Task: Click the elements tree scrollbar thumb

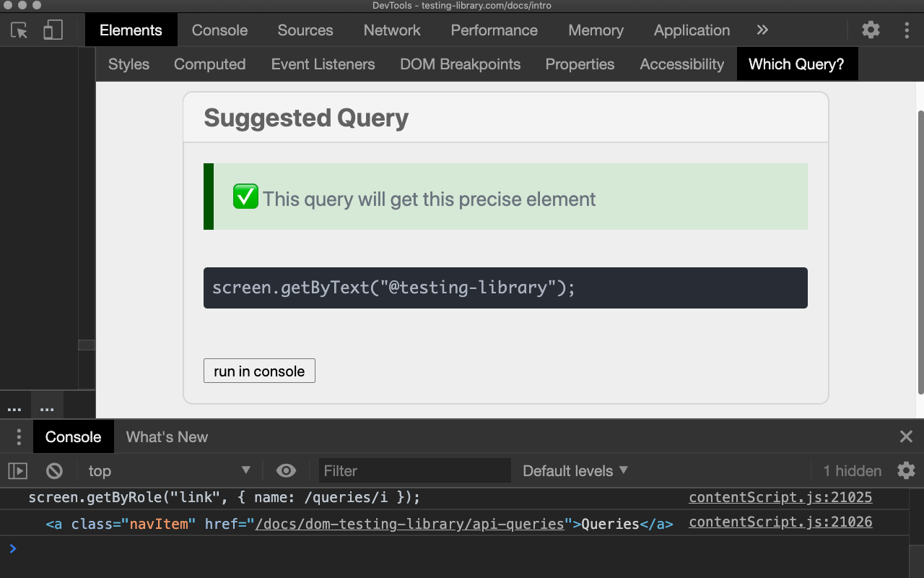Action: click(x=87, y=345)
